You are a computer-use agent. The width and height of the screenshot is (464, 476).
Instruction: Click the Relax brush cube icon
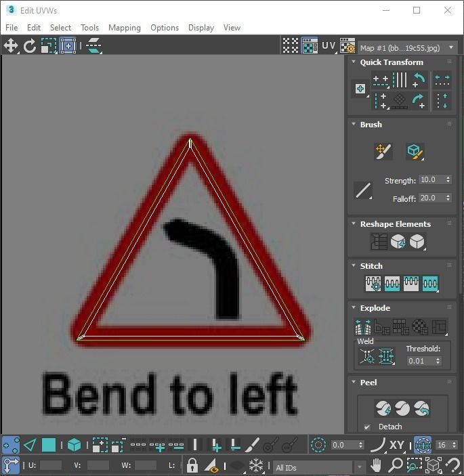tap(415, 151)
